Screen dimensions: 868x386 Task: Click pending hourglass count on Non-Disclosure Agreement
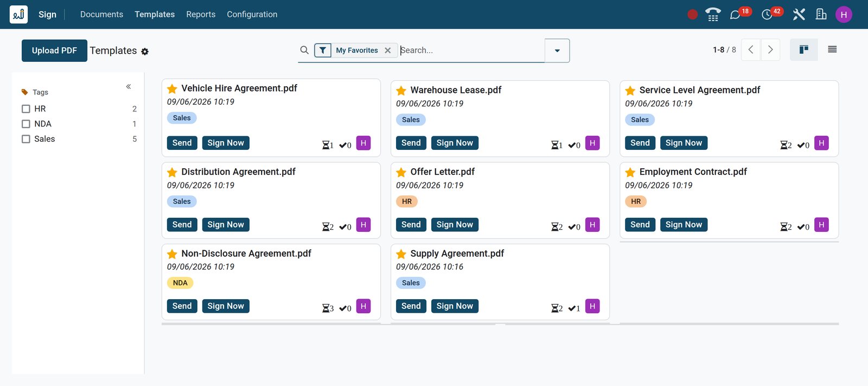(328, 308)
